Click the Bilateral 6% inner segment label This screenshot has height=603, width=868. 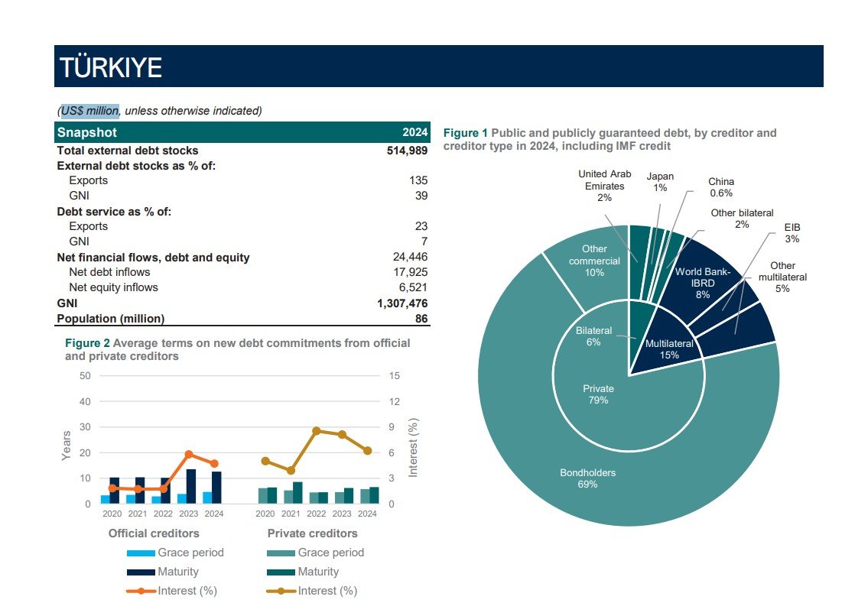click(593, 336)
